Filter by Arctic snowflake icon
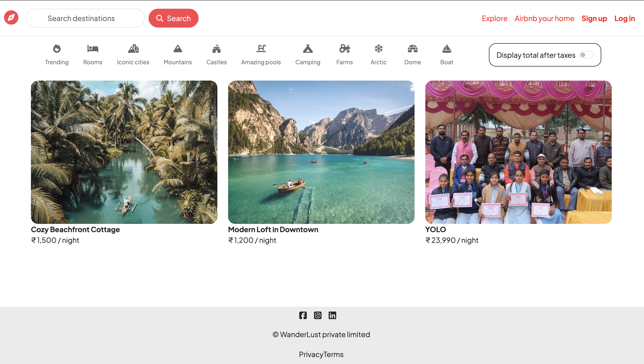The width and height of the screenshot is (644, 364). point(378,49)
